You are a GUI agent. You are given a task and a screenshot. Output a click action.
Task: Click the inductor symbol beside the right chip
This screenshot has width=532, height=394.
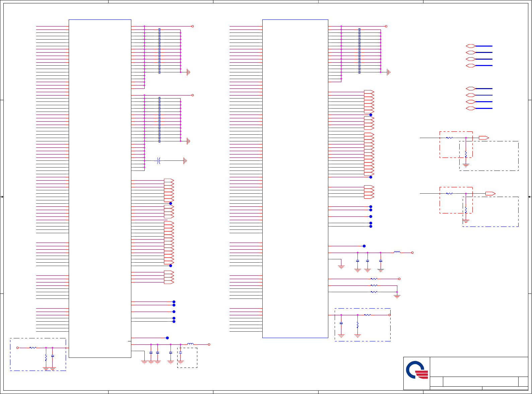(x=397, y=252)
